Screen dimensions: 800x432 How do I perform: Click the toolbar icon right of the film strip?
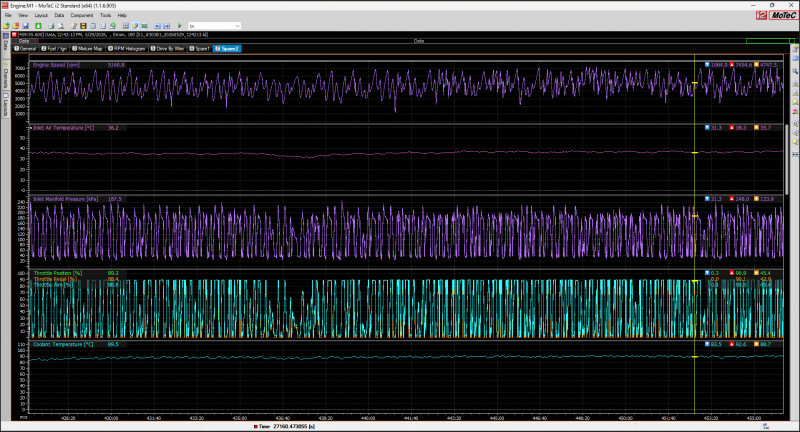[93, 26]
